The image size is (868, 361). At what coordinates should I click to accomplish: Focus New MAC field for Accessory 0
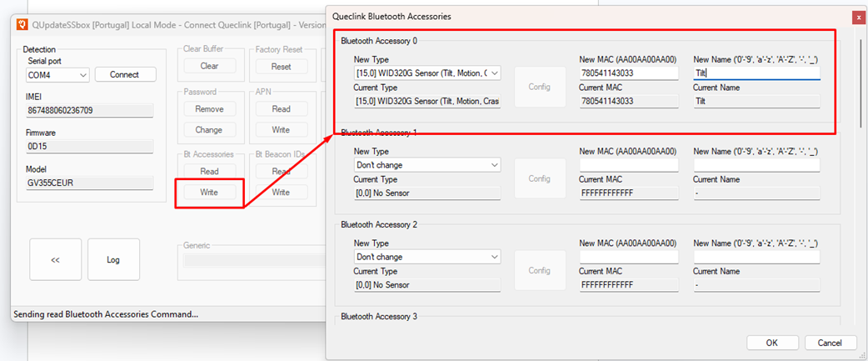click(629, 73)
